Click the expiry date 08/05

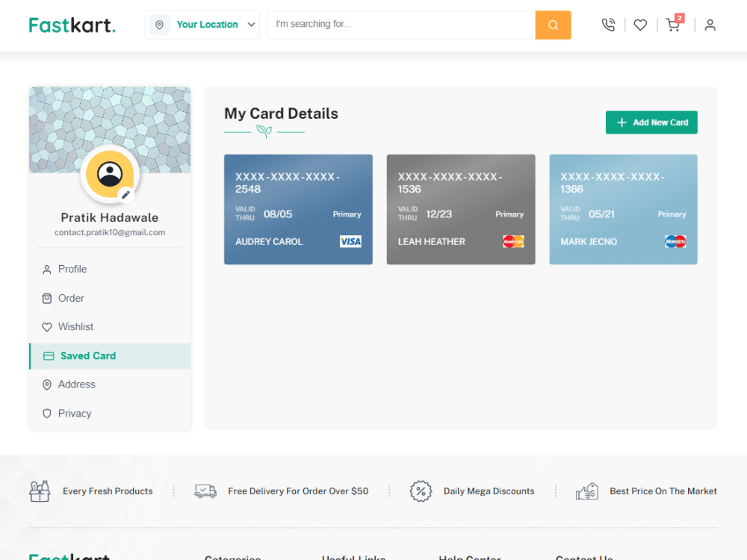278,214
